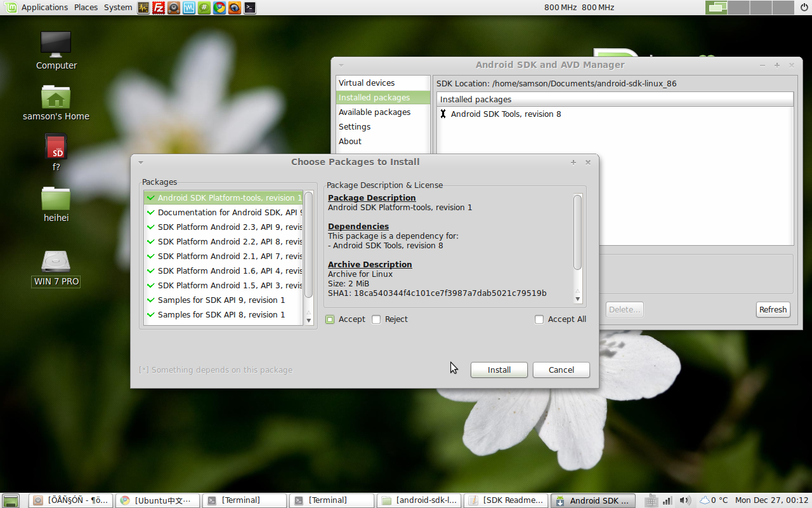Switch to the second Terminal taskbar button
The width and height of the screenshot is (812, 508).
[331, 500]
